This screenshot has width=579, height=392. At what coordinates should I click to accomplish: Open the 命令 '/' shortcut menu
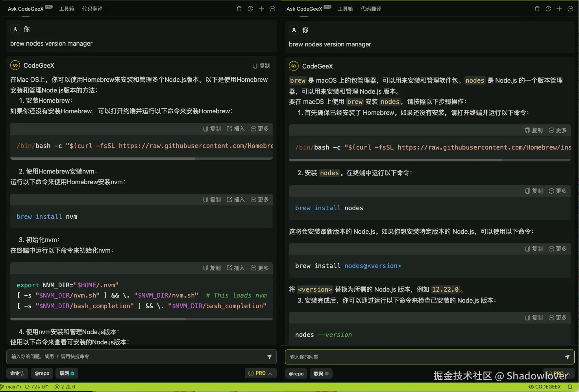tap(17, 373)
